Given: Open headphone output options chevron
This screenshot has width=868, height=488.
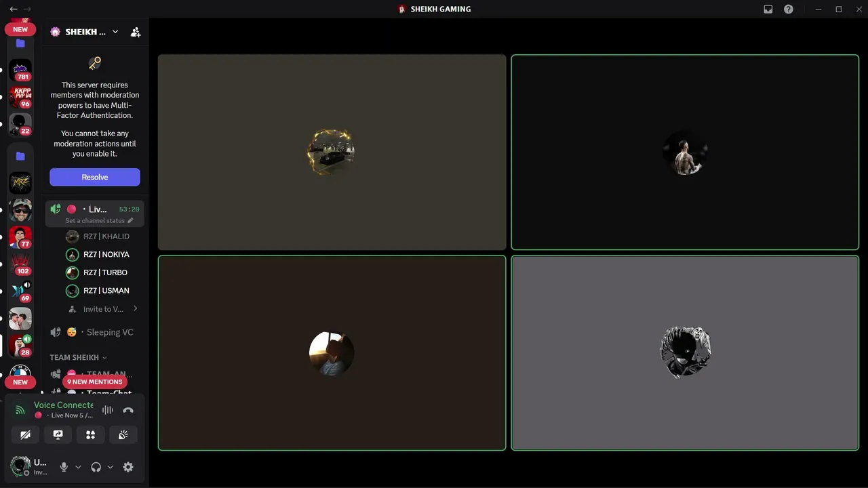Looking at the screenshot, I should [x=110, y=467].
